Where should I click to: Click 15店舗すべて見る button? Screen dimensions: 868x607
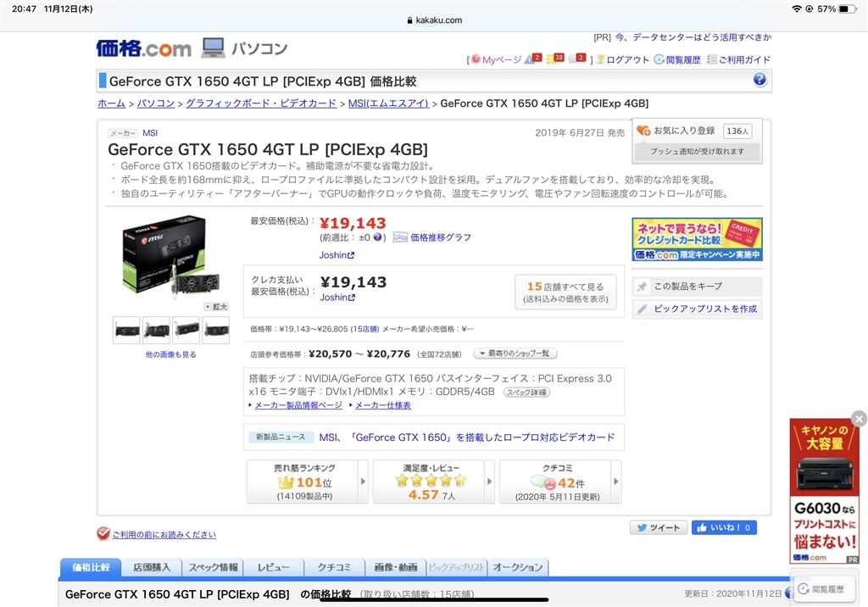click(x=565, y=290)
